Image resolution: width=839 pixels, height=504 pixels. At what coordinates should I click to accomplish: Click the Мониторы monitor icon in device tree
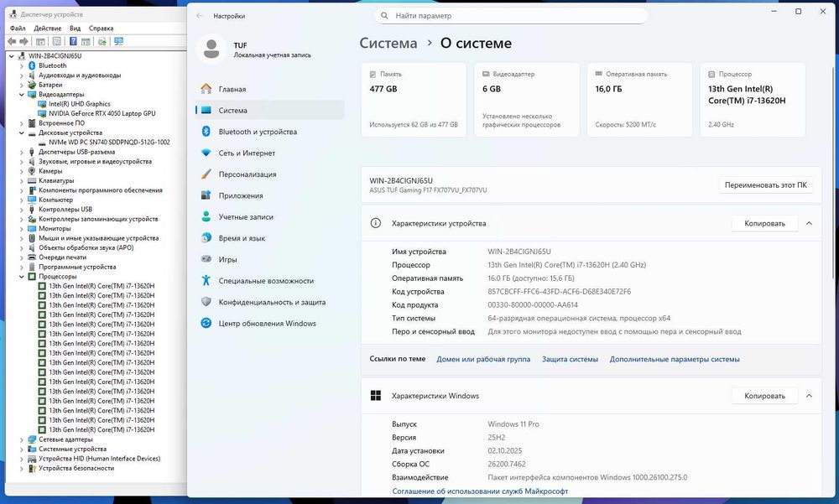32,228
